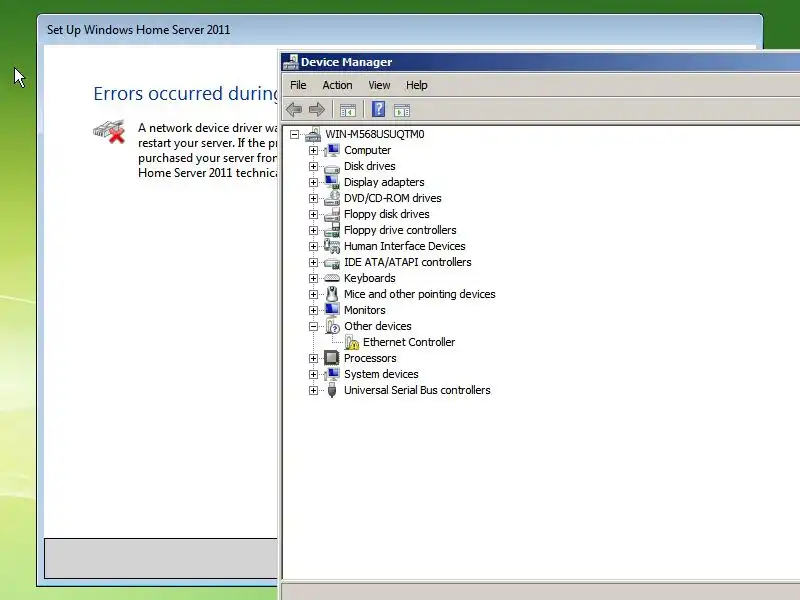Click the network error icon in setup window
This screenshot has height=600, width=800.
click(109, 132)
